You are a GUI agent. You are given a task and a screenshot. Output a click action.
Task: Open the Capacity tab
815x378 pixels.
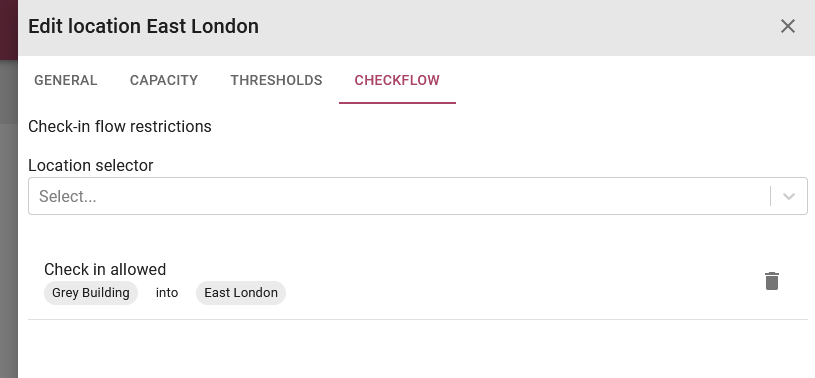click(164, 80)
